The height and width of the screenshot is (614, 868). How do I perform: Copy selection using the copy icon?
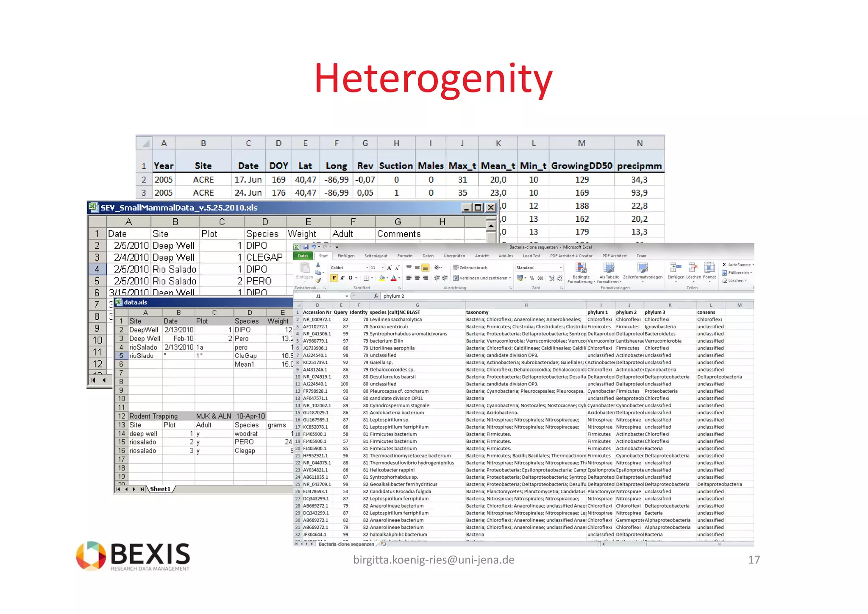coord(318,273)
